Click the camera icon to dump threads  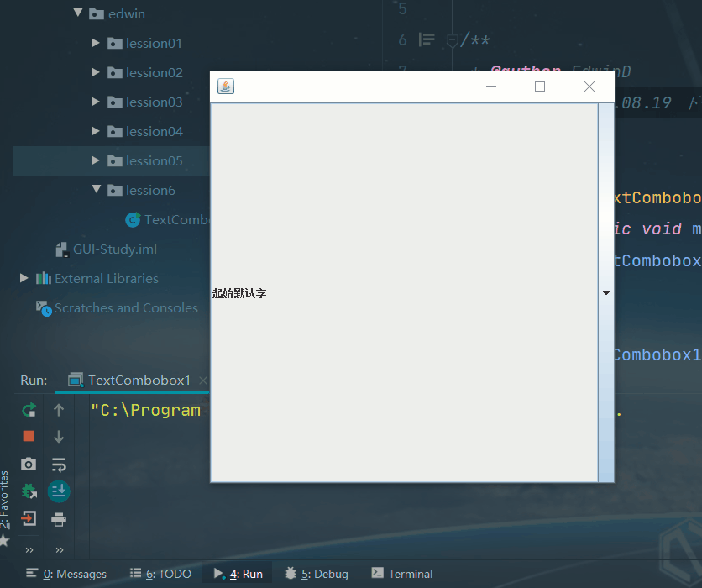29,464
